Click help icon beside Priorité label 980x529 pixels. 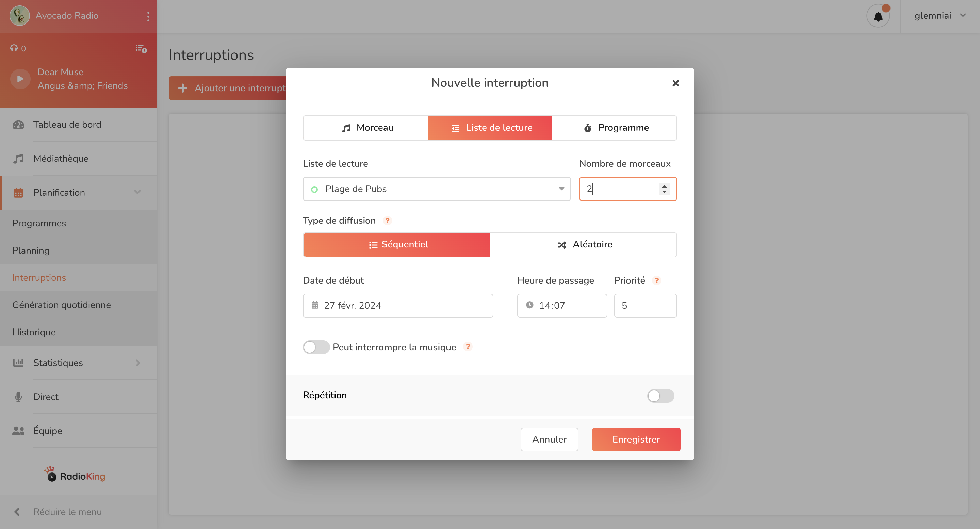tap(657, 280)
